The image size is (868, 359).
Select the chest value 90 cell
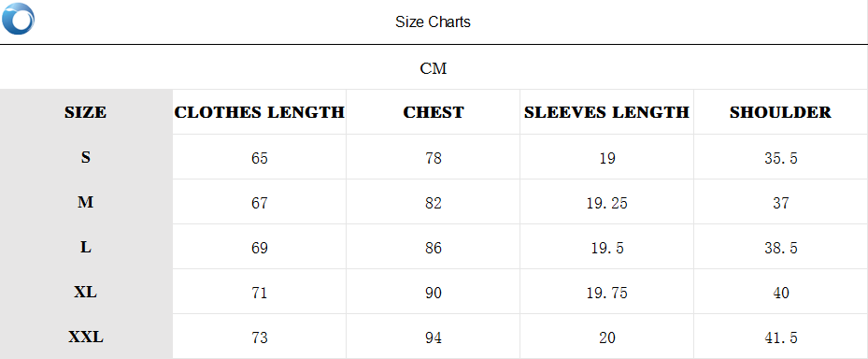434,293
